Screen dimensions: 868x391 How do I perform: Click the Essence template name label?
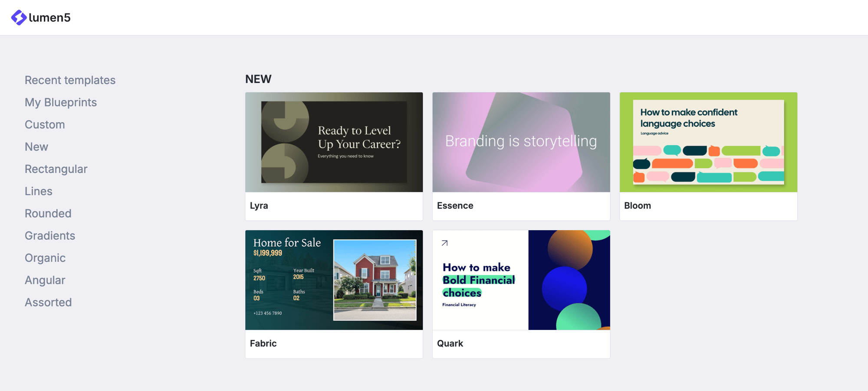[455, 205]
